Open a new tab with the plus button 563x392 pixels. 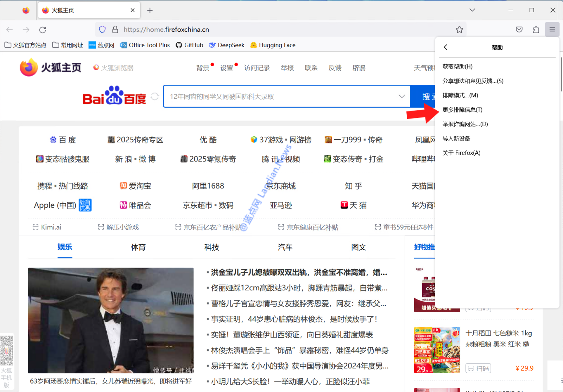click(150, 11)
